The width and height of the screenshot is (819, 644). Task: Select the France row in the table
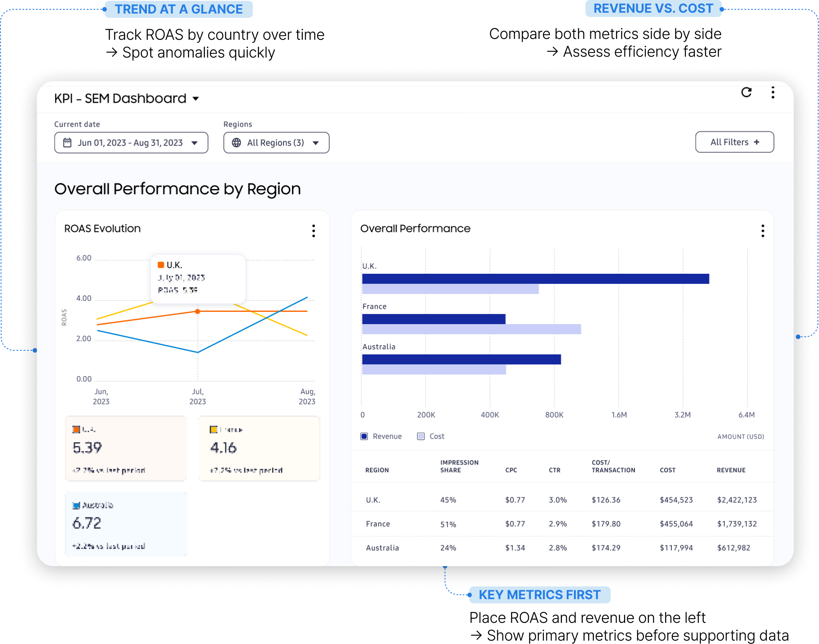(562, 524)
